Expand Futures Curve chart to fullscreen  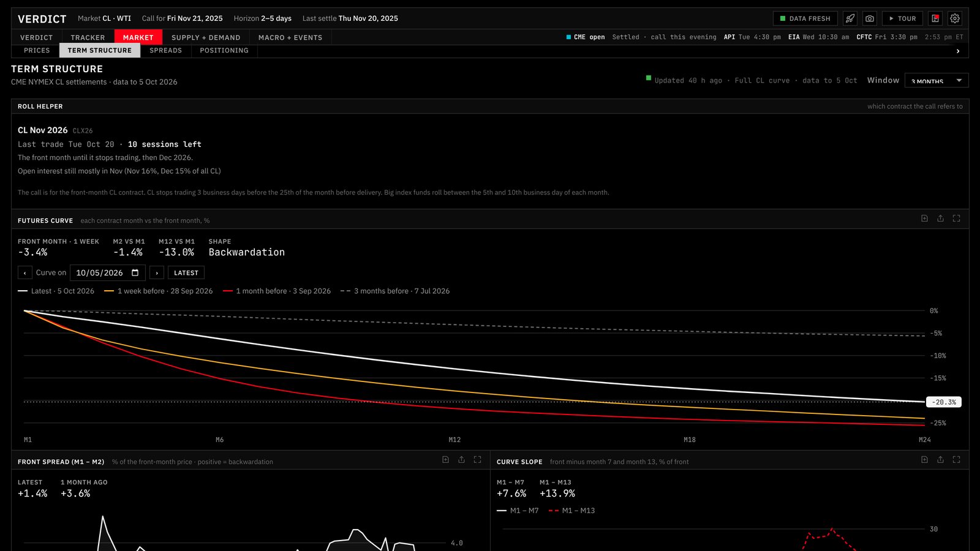pos(957,219)
